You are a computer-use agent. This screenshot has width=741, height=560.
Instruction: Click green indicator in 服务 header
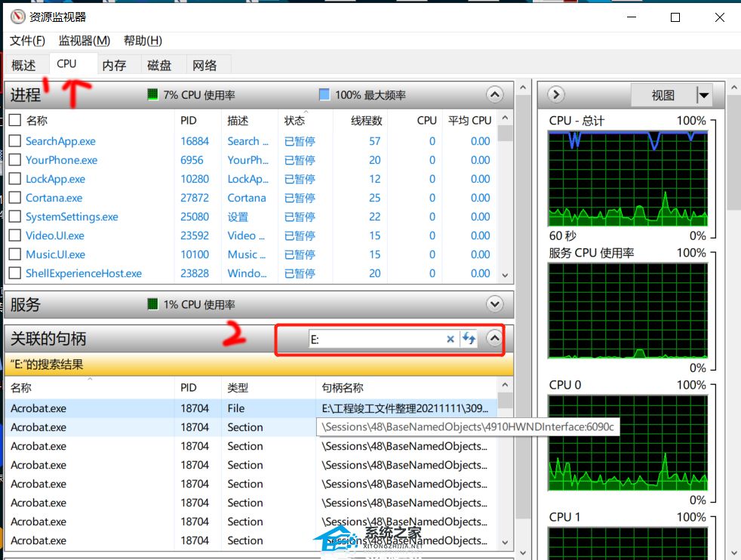[152, 304]
